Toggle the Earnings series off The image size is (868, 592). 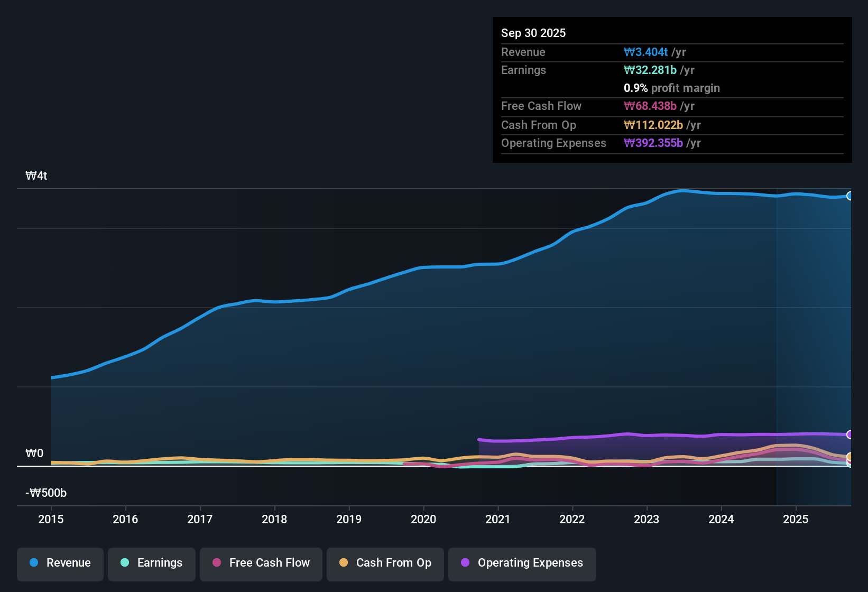tap(152, 563)
